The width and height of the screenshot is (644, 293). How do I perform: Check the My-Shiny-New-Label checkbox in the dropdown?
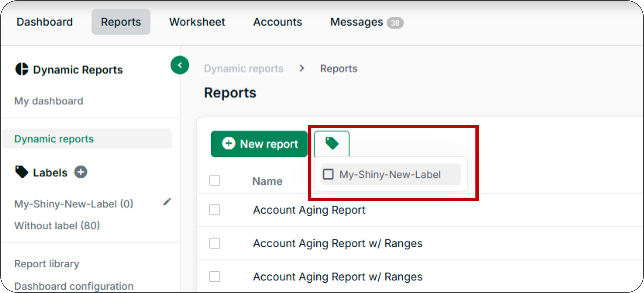pos(328,174)
